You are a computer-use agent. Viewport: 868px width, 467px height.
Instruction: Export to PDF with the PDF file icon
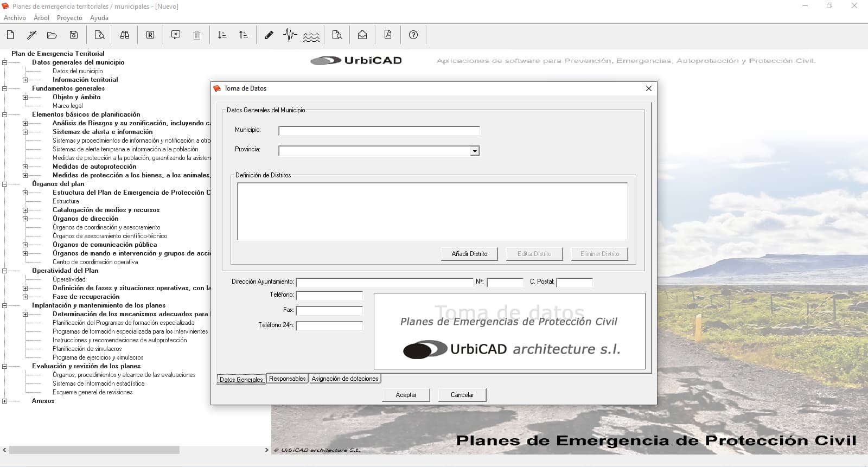tap(388, 35)
